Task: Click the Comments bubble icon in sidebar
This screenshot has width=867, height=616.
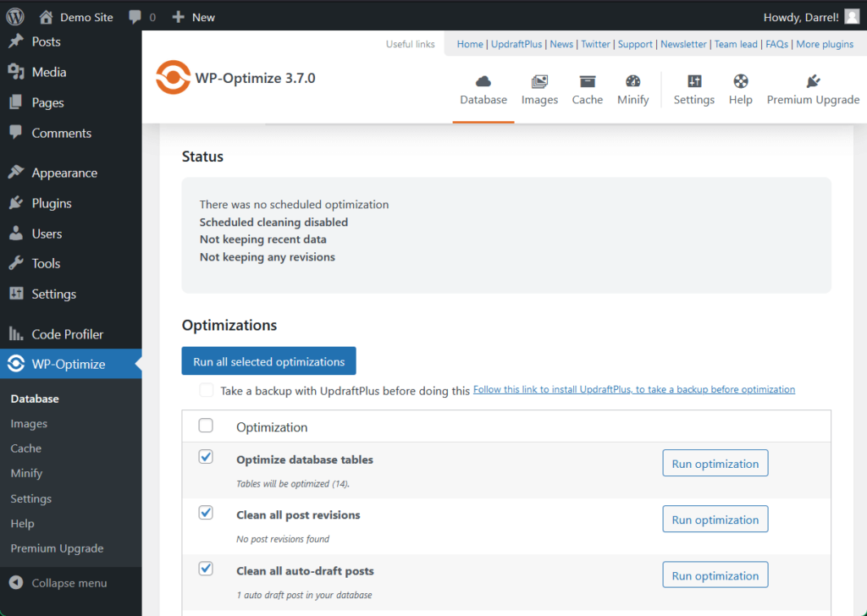Action: coord(16,133)
